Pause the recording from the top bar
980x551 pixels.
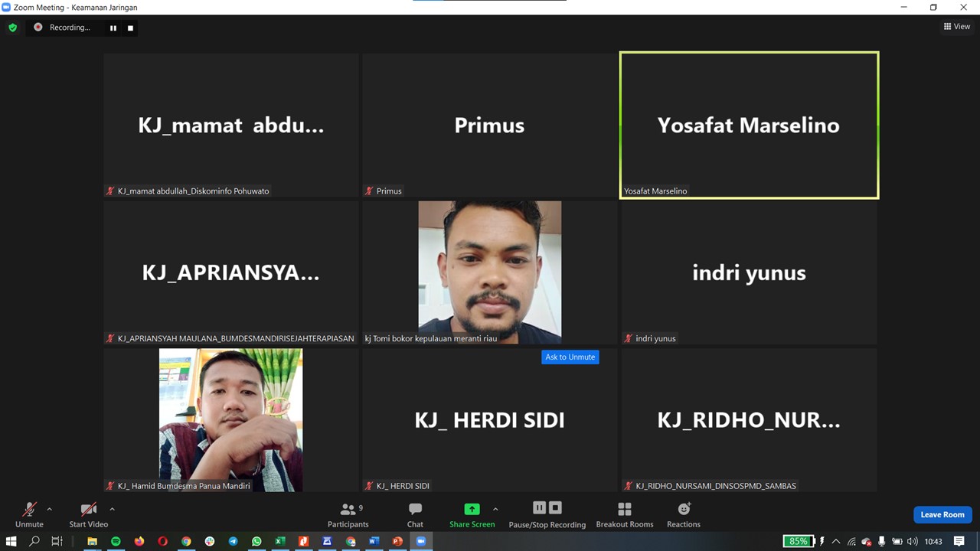[113, 28]
